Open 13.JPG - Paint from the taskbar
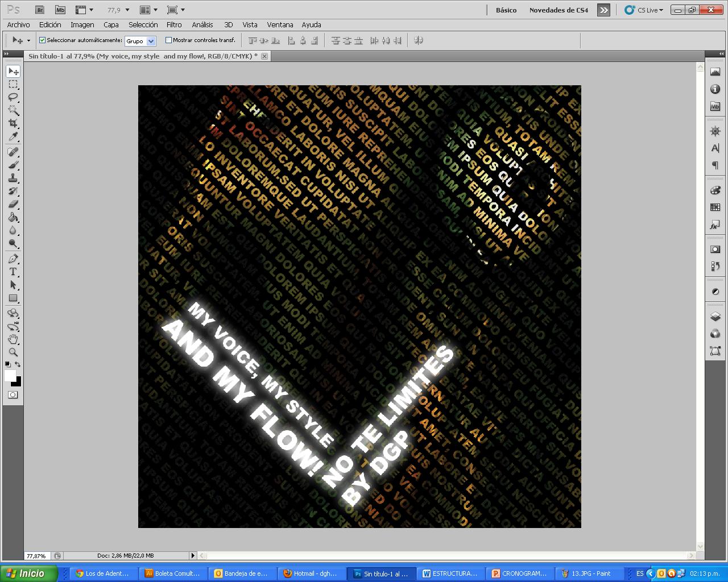 (590, 573)
